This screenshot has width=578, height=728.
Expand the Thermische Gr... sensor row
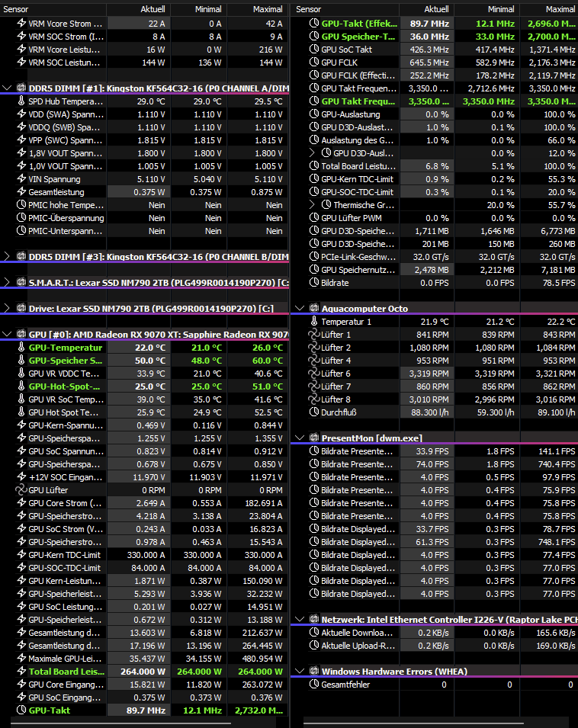[313, 205]
